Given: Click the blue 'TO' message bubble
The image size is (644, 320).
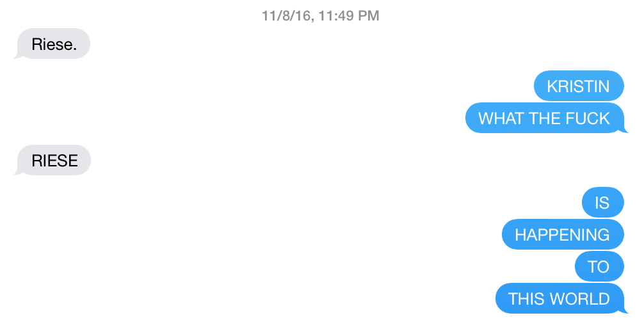Looking at the screenshot, I should click(x=599, y=267).
